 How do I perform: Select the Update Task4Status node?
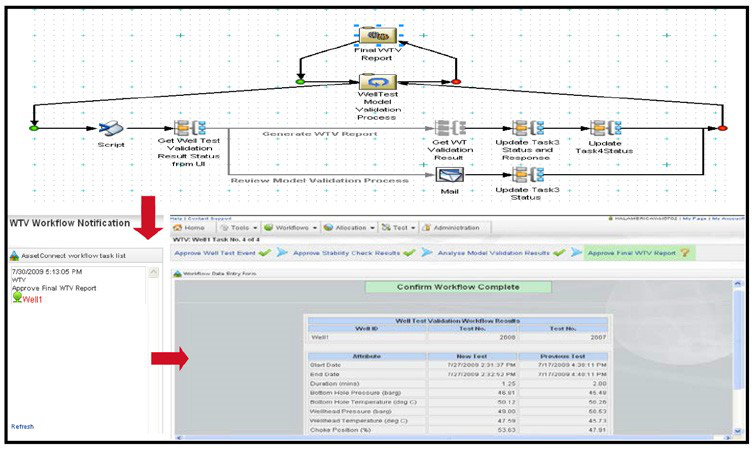point(604,129)
